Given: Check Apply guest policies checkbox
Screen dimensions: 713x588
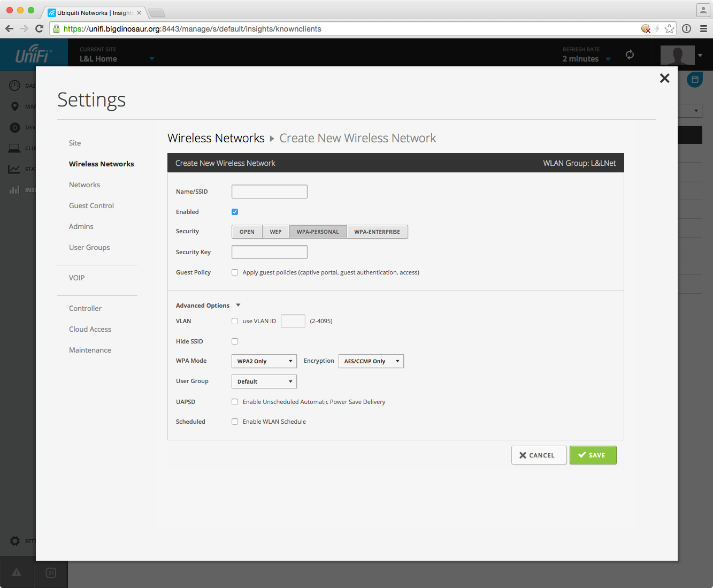Looking at the screenshot, I should [x=235, y=272].
